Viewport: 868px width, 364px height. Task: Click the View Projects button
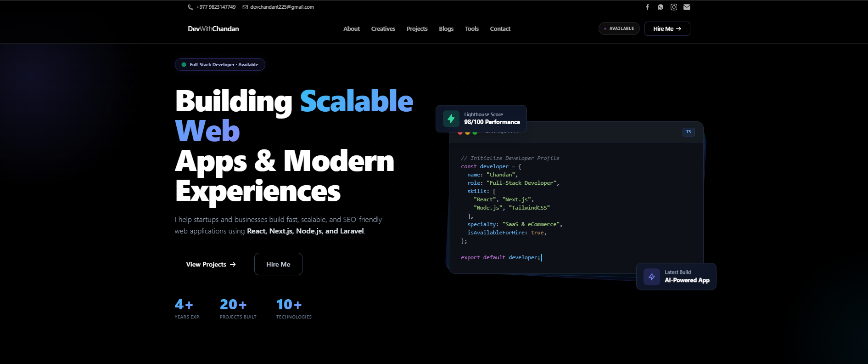pyautogui.click(x=211, y=264)
